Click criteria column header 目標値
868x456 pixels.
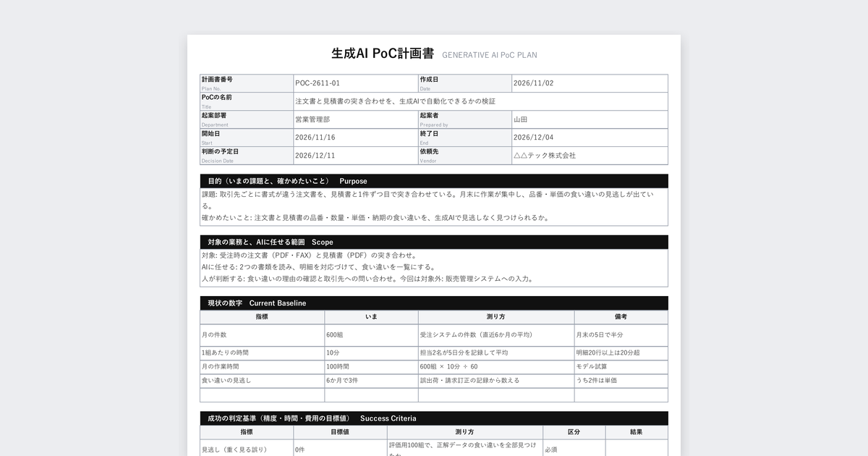pos(340,432)
